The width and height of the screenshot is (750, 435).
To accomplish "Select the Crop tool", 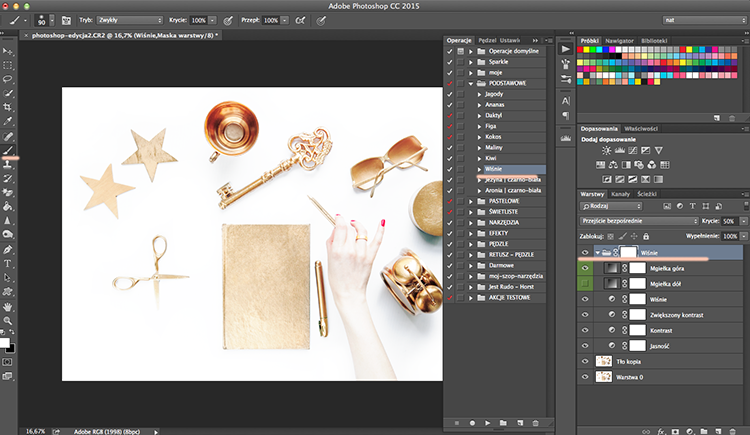I will coord(8,107).
